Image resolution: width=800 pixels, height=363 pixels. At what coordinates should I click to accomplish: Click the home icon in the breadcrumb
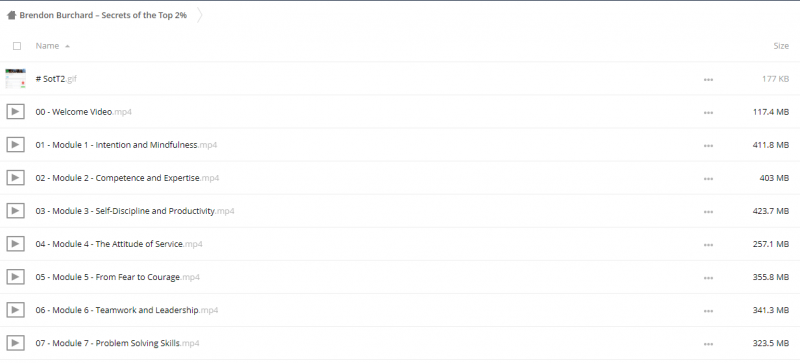click(x=11, y=15)
